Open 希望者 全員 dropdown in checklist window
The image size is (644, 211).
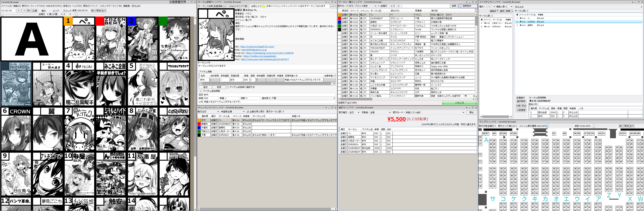(x=236, y=112)
